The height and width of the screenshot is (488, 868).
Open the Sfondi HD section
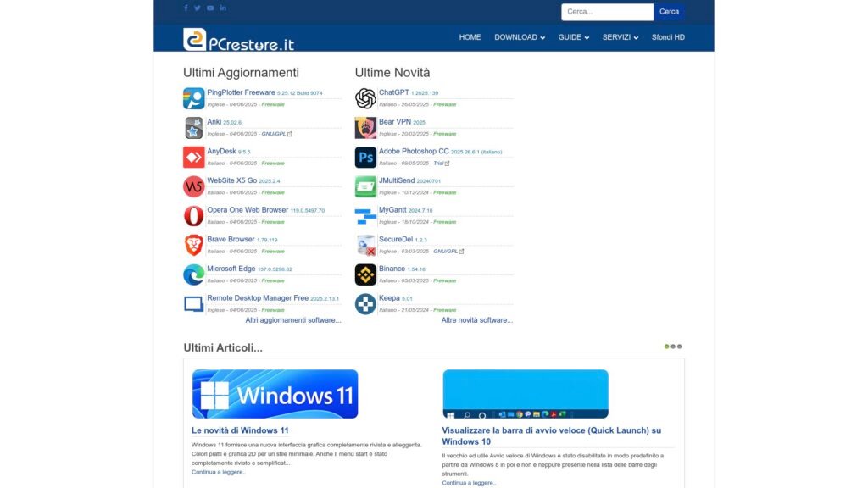tap(668, 37)
